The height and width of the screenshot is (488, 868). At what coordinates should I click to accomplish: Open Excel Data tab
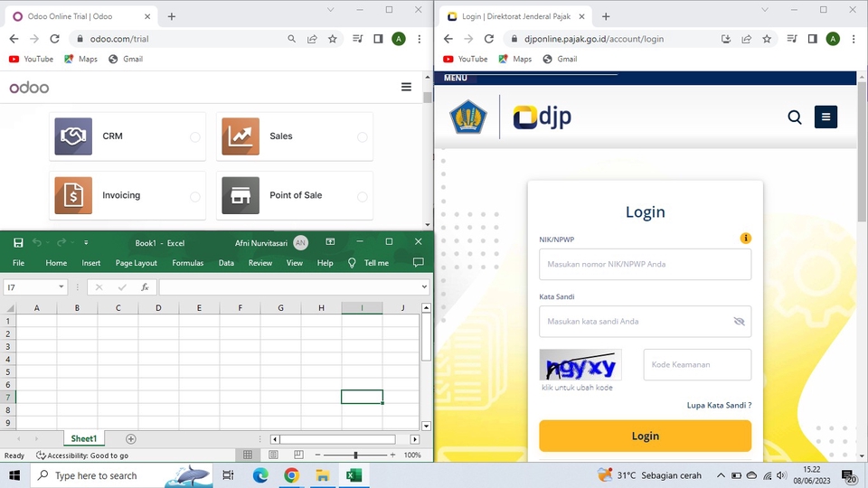coord(226,263)
